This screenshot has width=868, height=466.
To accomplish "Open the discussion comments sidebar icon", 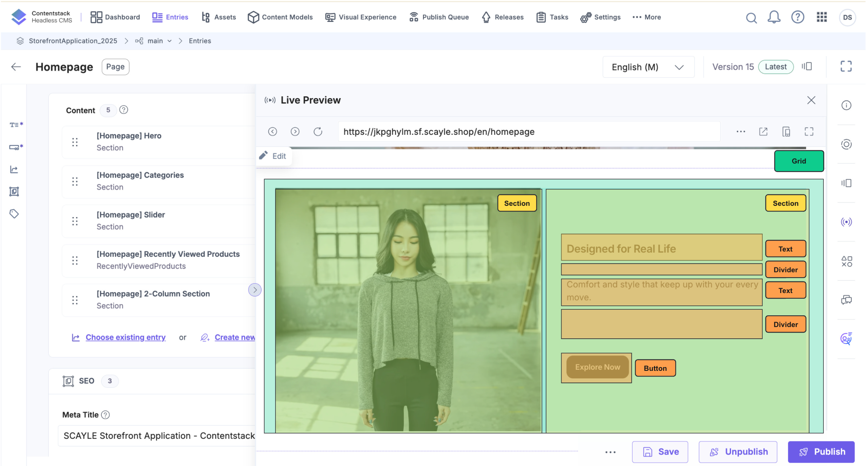I will (846, 300).
